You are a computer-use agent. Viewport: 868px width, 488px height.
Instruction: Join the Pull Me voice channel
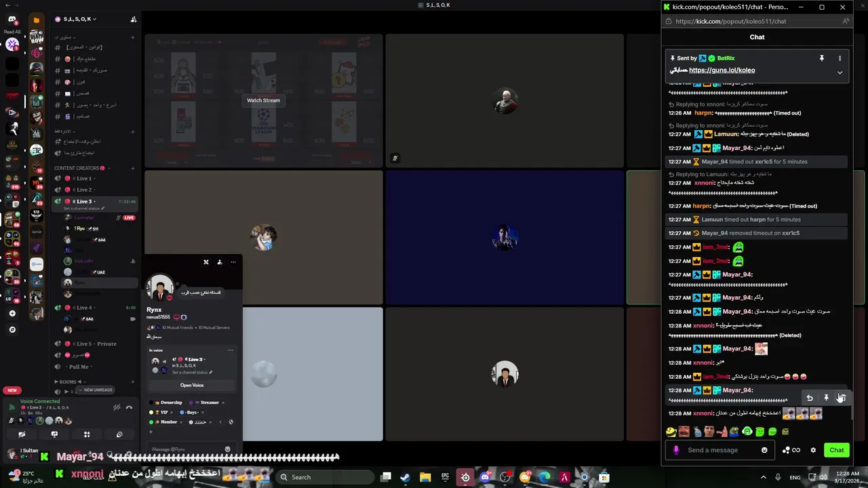coord(95,367)
